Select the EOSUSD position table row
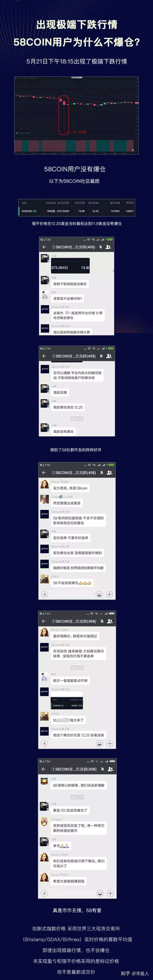Viewport: 153px width, 980px height. [x=76, y=211]
